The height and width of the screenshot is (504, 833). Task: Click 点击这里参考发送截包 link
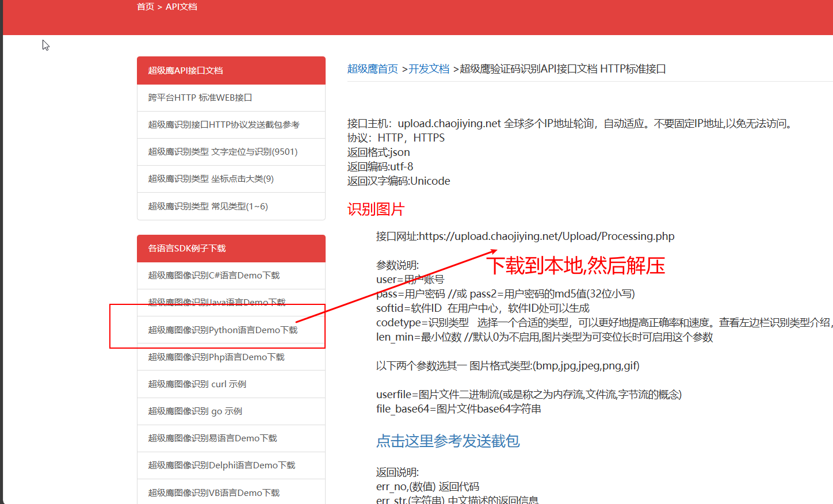point(448,441)
